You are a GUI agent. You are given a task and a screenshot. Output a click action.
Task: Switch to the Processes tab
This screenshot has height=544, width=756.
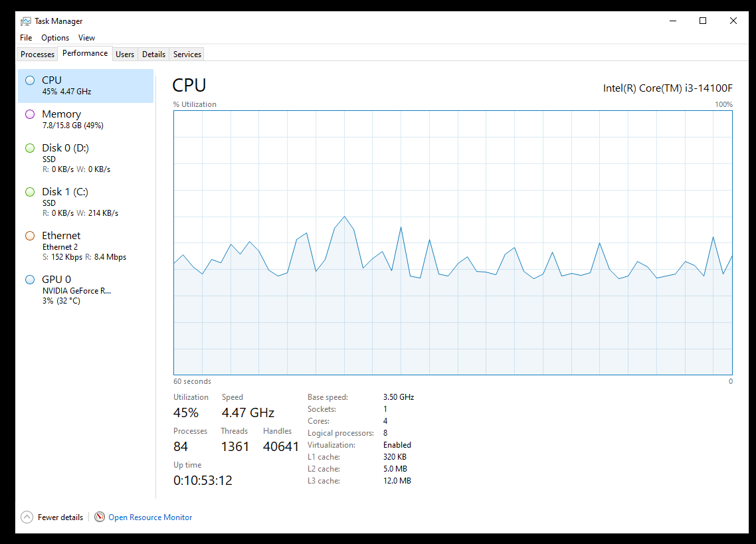pyautogui.click(x=38, y=54)
